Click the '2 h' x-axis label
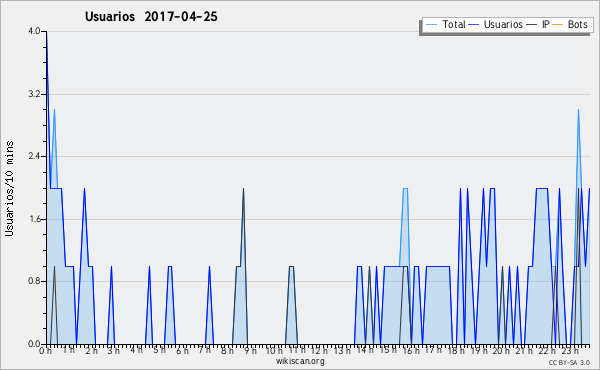Screen dimensions: 600x370 (91, 351)
